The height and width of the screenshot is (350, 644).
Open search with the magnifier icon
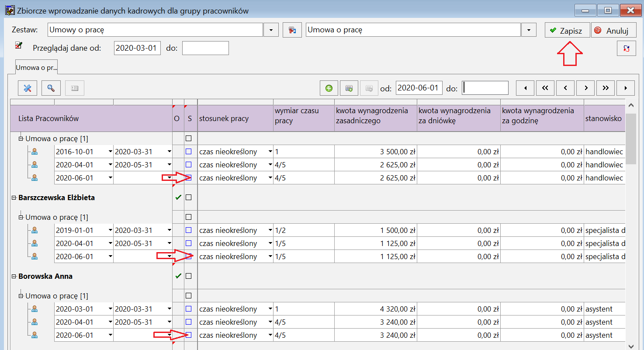[x=51, y=88]
